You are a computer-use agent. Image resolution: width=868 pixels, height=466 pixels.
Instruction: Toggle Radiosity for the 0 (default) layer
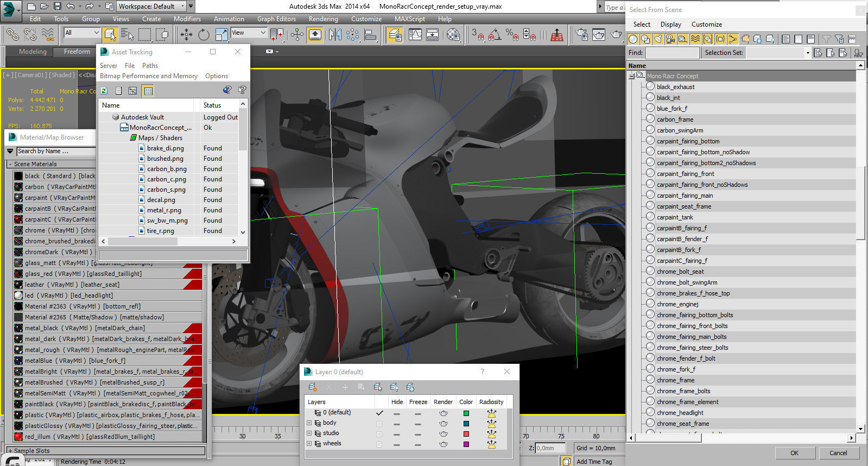[491, 413]
